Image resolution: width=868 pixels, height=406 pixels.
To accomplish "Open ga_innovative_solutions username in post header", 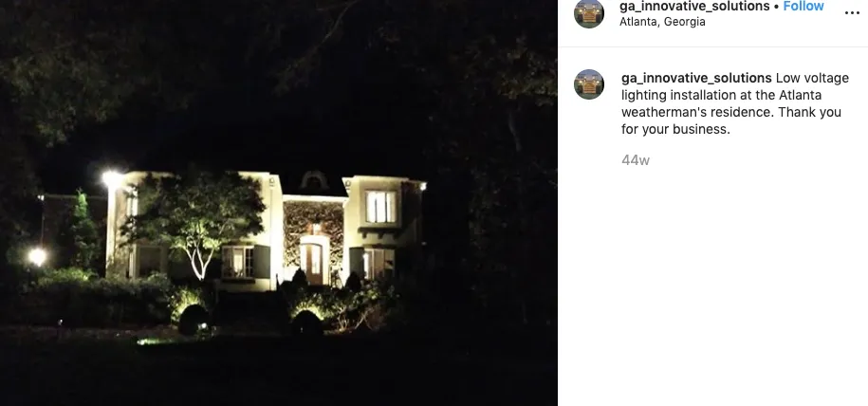I will pos(694,6).
